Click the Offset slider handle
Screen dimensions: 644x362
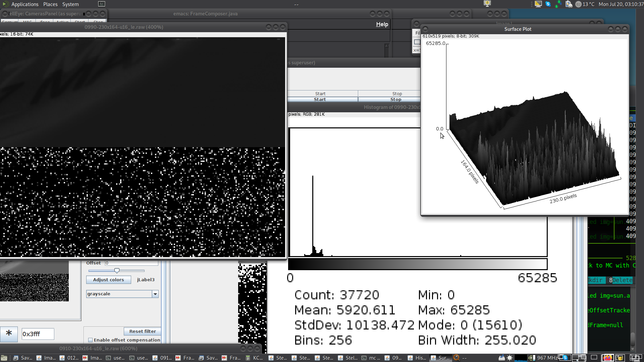click(x=117, y=270)
